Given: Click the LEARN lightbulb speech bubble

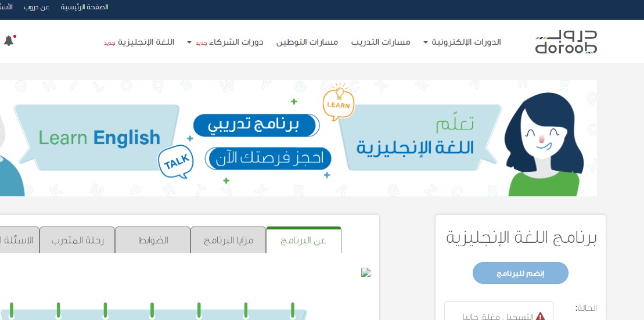Looking at the screenshot, I should [x=339, y=103].
